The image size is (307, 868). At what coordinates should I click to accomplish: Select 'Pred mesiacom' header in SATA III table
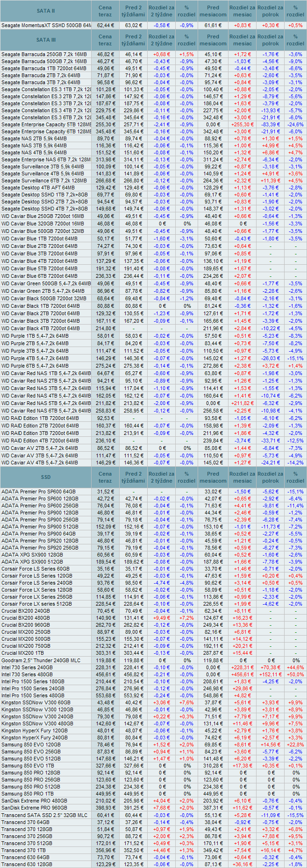[213, 40]
